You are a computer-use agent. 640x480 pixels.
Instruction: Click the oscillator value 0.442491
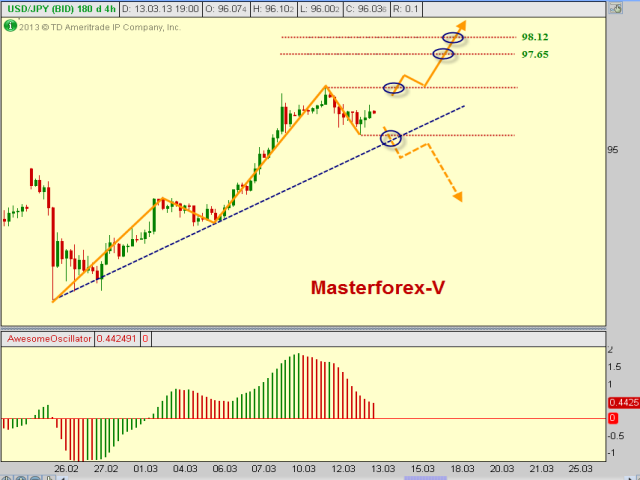pos(117,339)
